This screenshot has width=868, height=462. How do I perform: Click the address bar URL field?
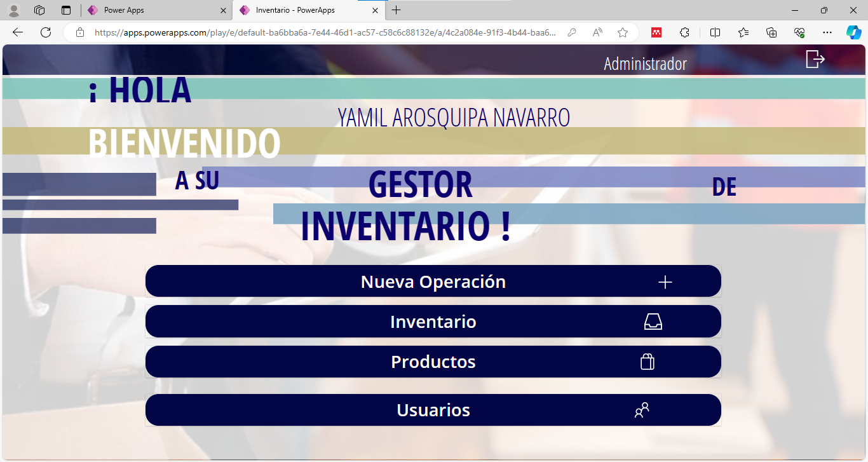tap(324, 32)
